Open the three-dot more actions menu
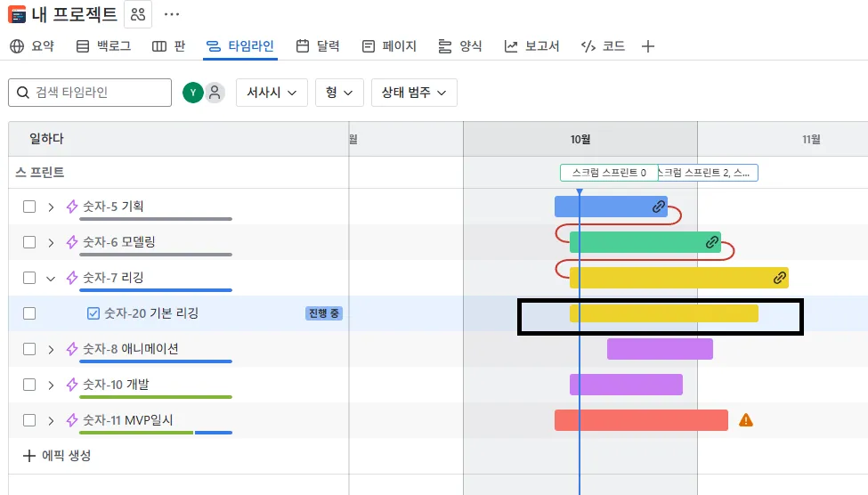This screenshot has width=868, height=495. point(172,14)
